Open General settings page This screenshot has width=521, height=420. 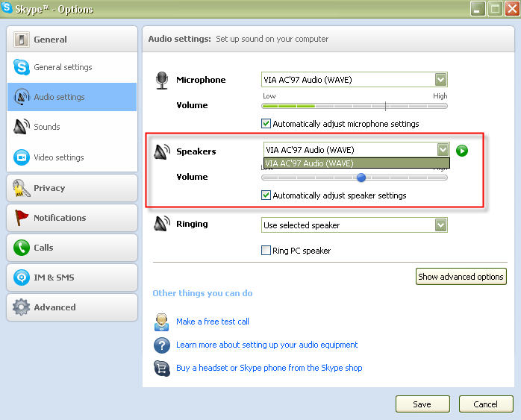coord(72,67)
